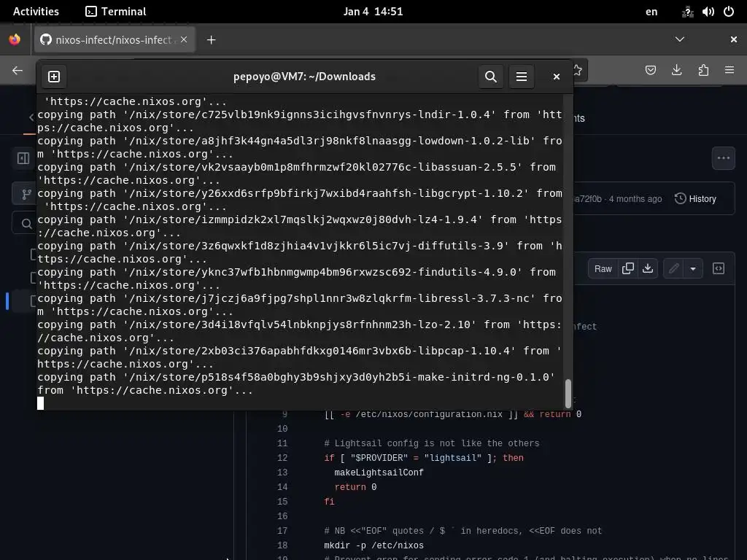Open the clock and calendar panel

pos(373,12)
